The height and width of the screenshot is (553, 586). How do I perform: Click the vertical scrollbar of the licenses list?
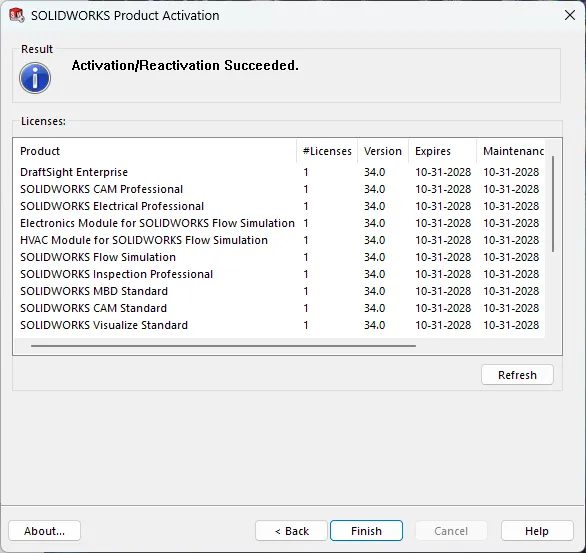tap(553, 204)
